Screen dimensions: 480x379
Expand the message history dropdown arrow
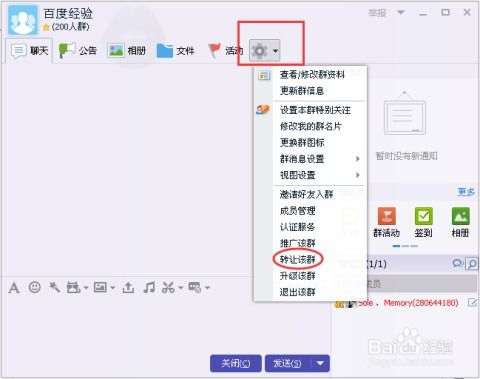coord(207,288)
